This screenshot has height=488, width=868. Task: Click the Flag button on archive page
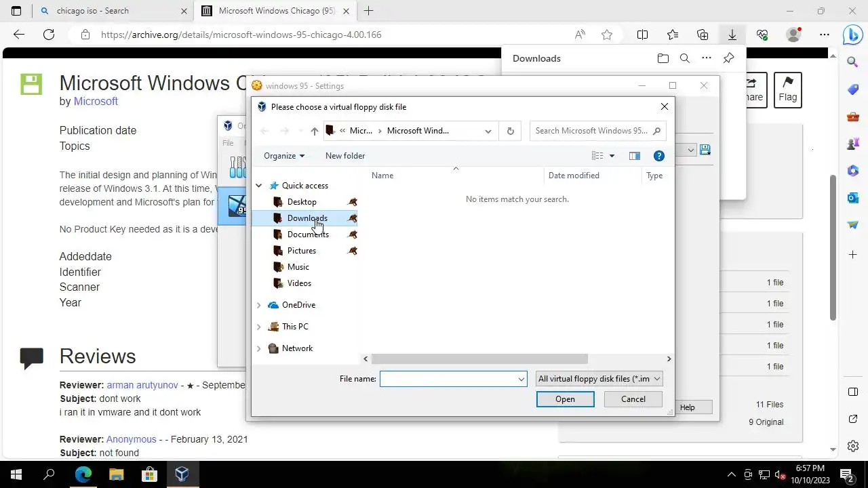[787, 90]
